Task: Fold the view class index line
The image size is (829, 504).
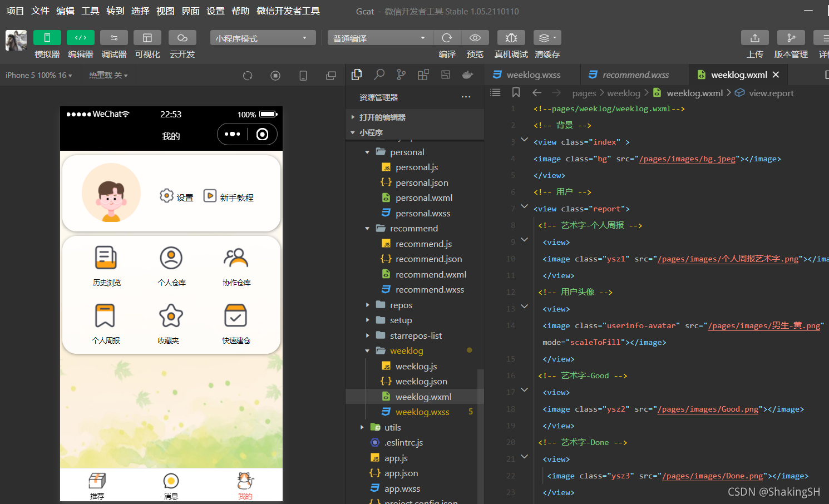Action: (x=524, y=140)
